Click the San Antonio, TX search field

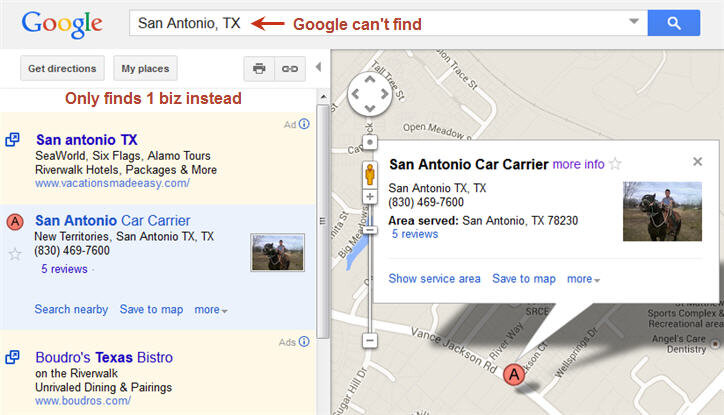(x=388, y=23)
